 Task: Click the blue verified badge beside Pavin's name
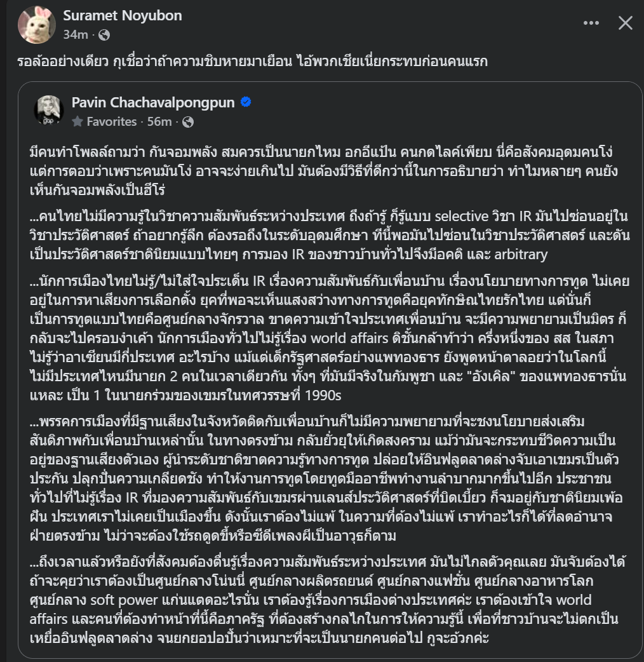pyautogui.click(x=246, y=102)
